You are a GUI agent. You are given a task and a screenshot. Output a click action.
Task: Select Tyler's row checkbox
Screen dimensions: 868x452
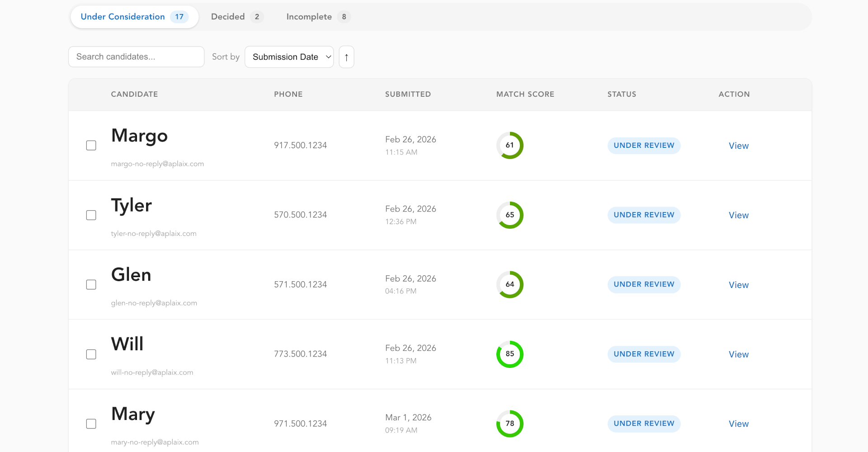coord(91,215)
